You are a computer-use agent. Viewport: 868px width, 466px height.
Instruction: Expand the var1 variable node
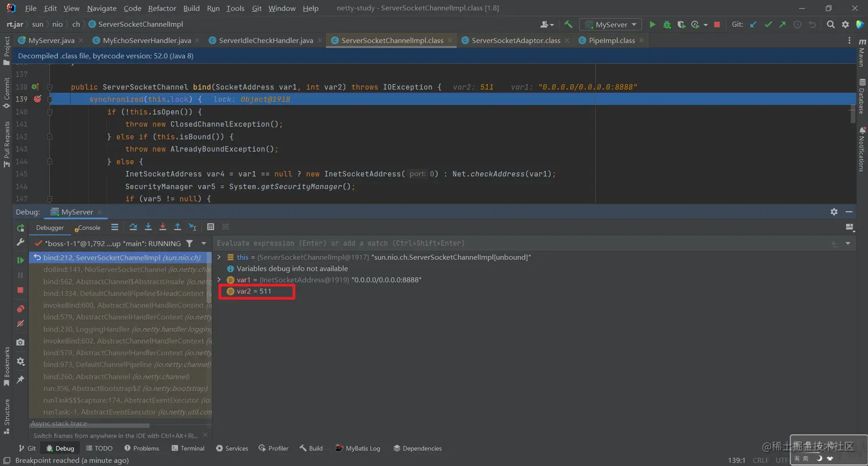(x=219, y=280)
